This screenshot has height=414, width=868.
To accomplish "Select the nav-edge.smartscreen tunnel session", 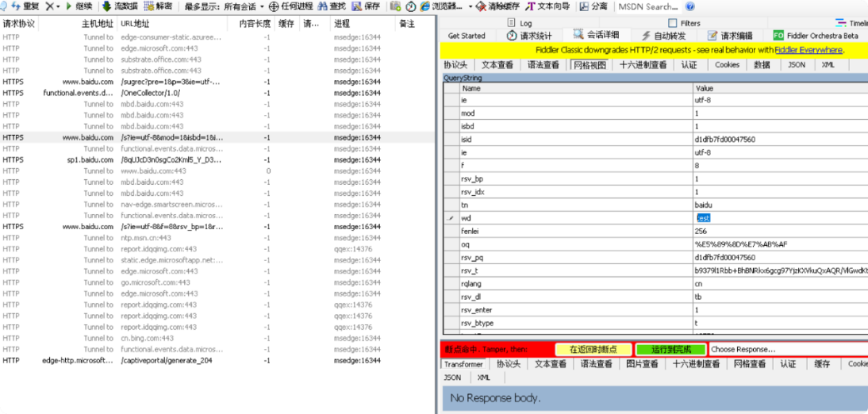I will tap(217, 205).
